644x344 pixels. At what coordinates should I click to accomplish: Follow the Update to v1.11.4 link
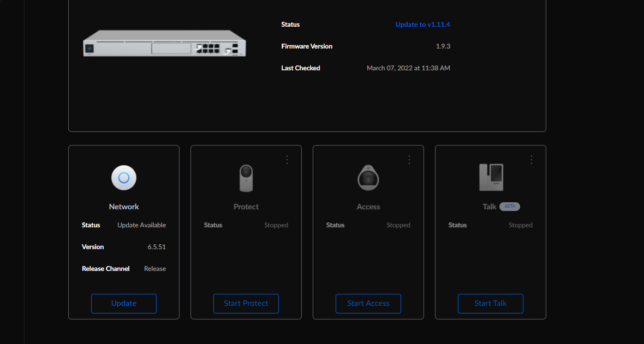(422, 25)
